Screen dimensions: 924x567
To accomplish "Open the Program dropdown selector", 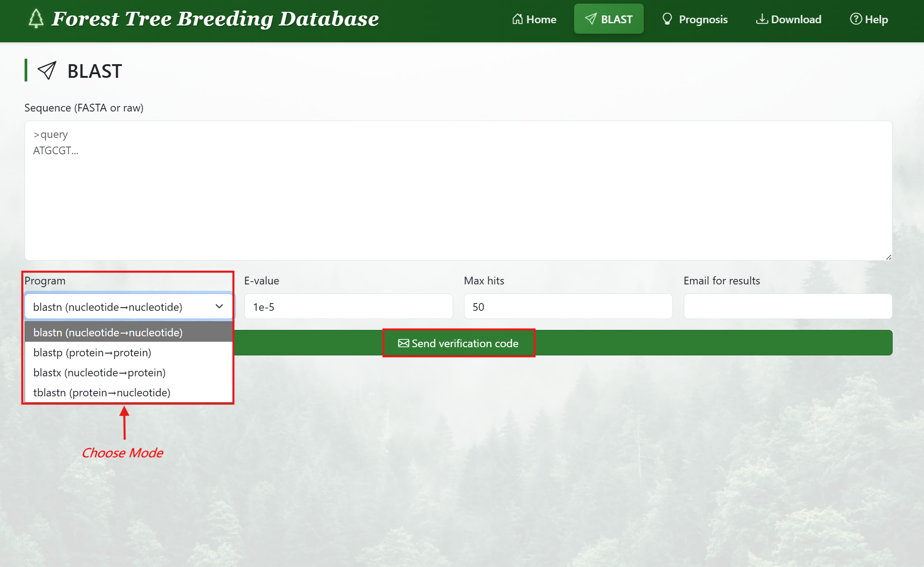I will [129, 307].
